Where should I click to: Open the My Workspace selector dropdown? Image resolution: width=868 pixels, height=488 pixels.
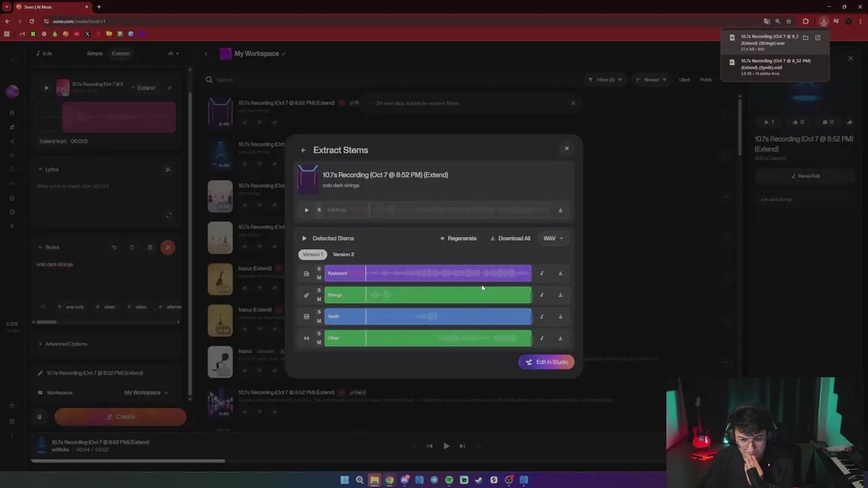click(x=146, y=392)
